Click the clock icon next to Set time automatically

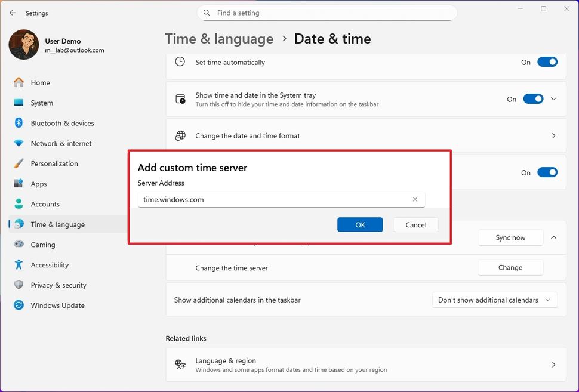(180, 61)
